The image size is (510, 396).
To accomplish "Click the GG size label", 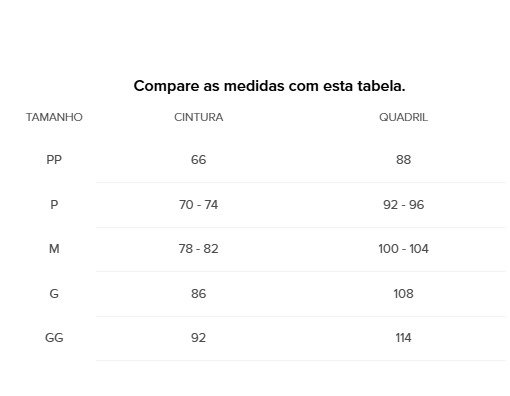I will [x=54, y=338].
